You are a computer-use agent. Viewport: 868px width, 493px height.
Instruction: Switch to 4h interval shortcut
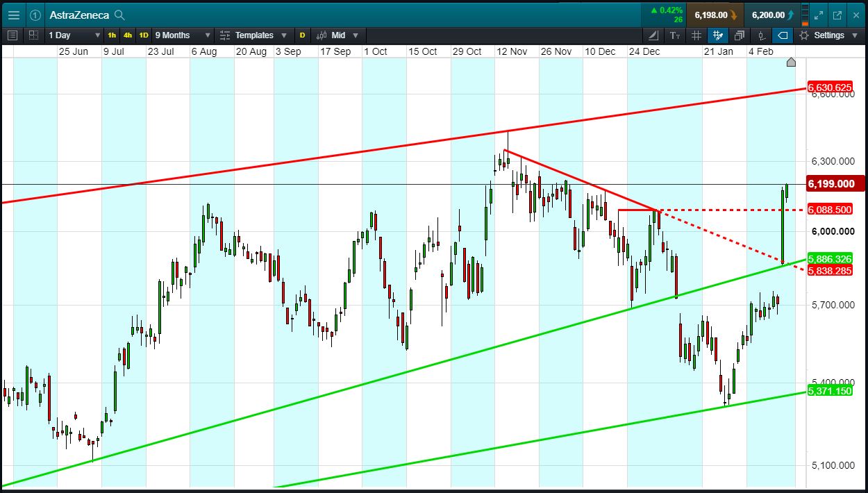(x=128, y=35)
